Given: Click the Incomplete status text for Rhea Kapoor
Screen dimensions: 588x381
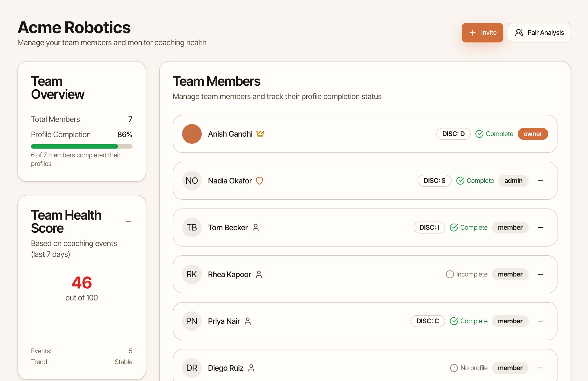Looking at the screenshot, I should pos(472,274).
